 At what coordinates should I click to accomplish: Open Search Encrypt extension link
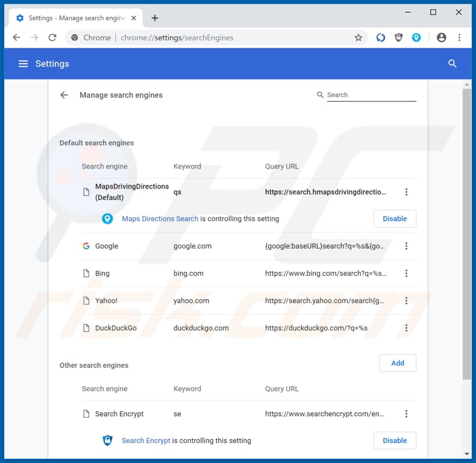pyautogui.click(x=146, y=441)
